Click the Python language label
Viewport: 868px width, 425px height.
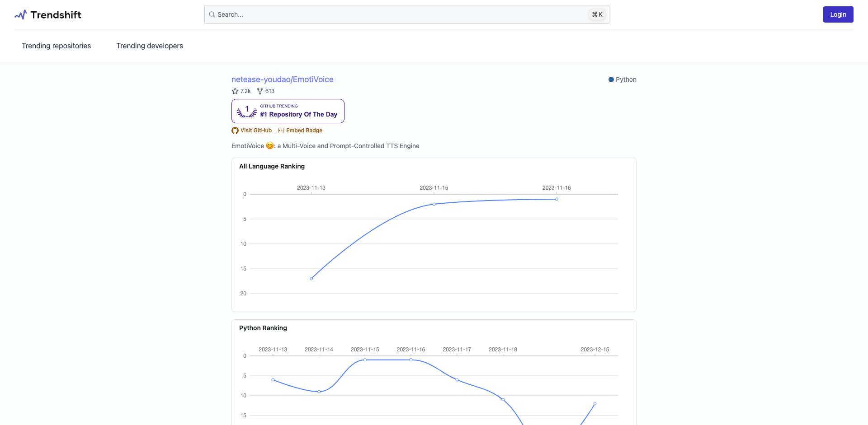pos(626,79)
